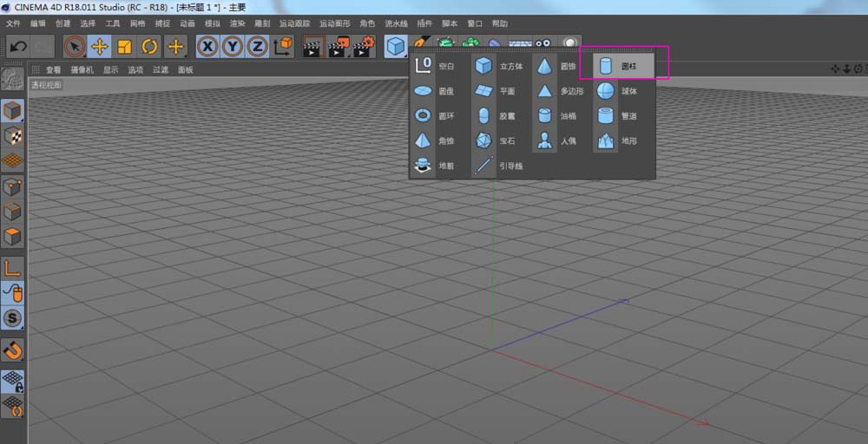This screenshot has height=444, width=868.
Task: Open viewport 摄像机 (Camera) menu
Action: (x=82, y=69)
